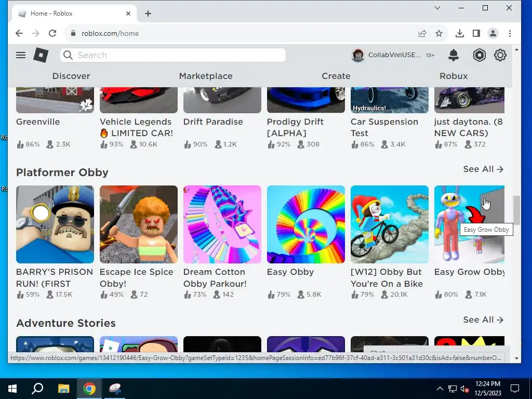Screen dimensions: 532x399
Task: Click the share page icon in address bar
Action: pyautogui.click(x=422, y=33)
